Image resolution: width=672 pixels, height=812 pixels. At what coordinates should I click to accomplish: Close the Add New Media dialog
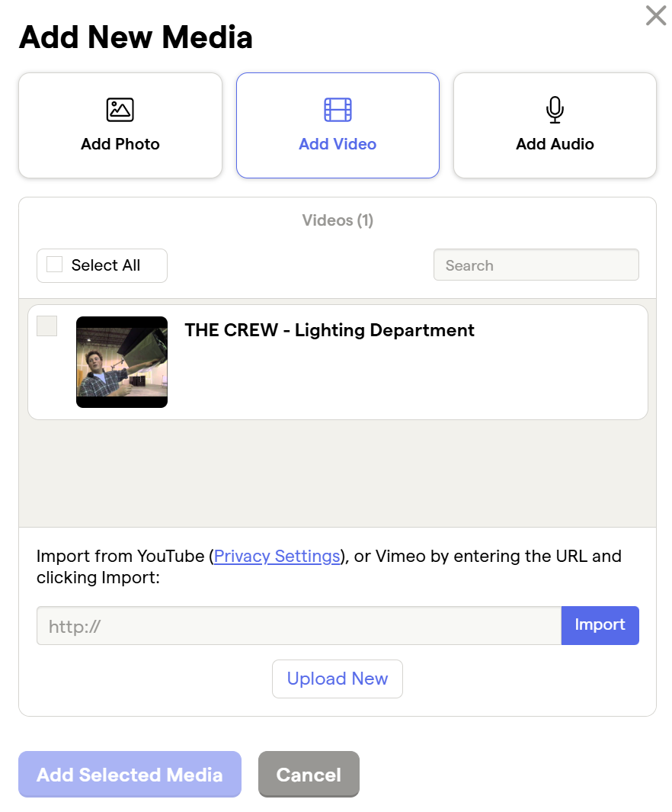(656, 15)
